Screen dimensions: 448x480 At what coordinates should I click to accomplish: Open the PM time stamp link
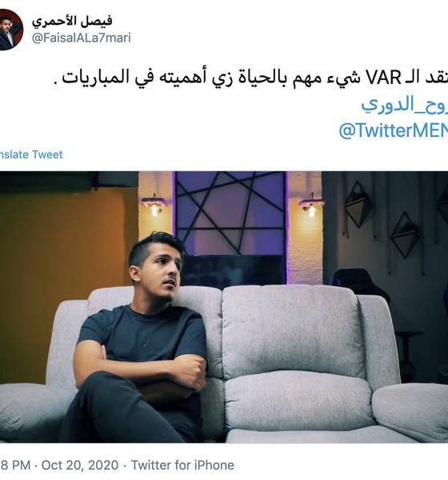point(15,465)
